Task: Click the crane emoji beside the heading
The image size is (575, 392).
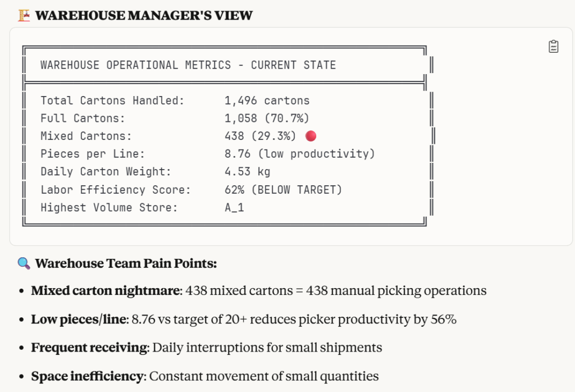Action: coord(24,15)
